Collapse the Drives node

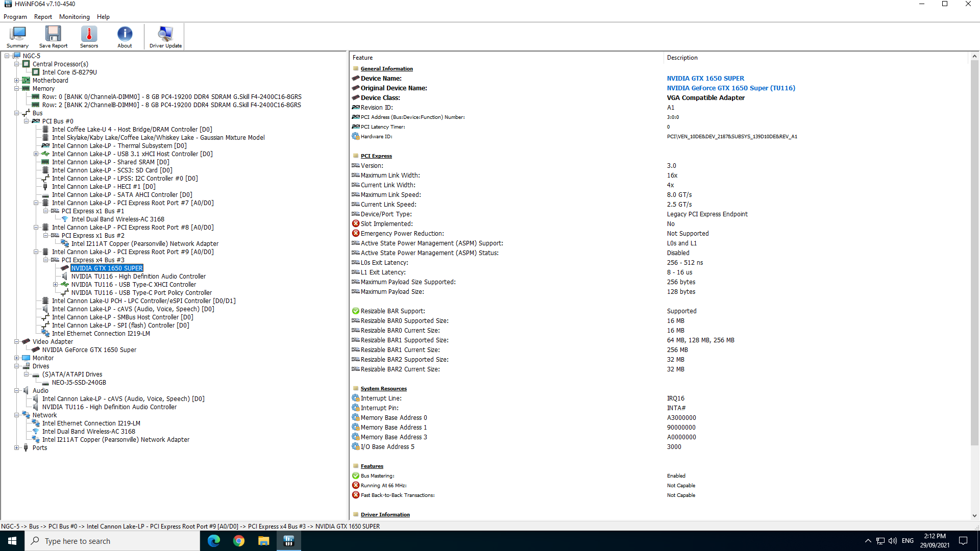pyautogui.click(x=17, y=366)
